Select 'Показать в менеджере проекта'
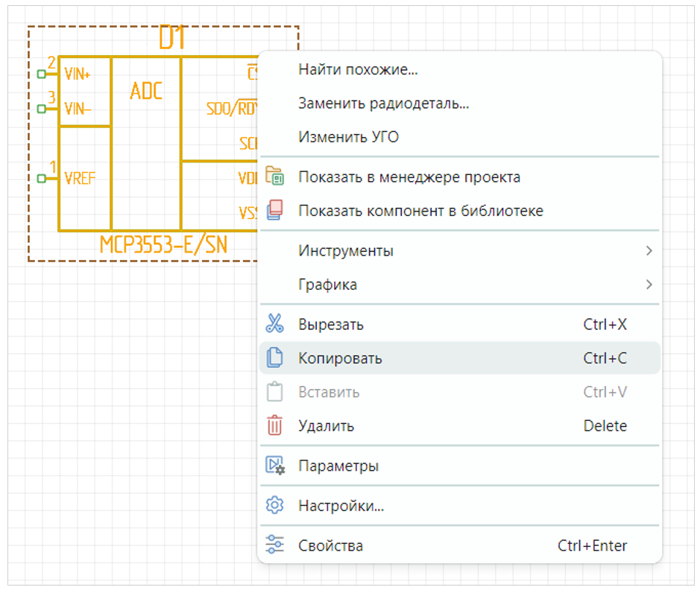 click(459, 177)
